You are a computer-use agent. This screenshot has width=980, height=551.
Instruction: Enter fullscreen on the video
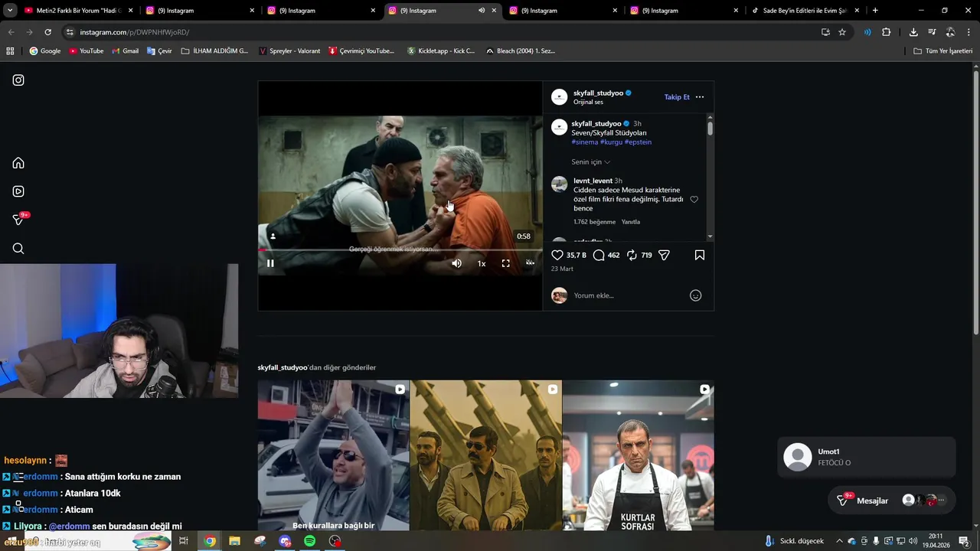(x=505, y=263)
